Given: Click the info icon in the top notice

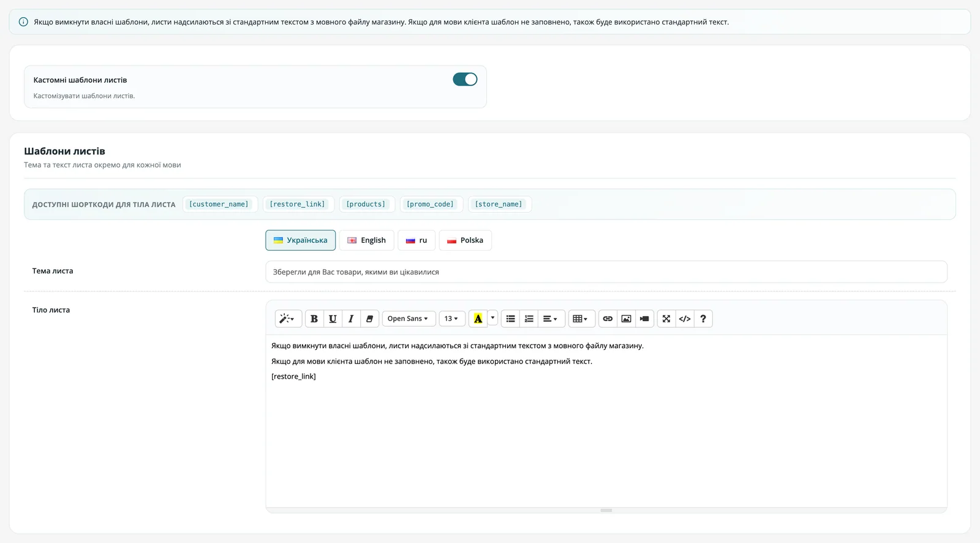Looking at the screenshot, I should click(23, 22).
